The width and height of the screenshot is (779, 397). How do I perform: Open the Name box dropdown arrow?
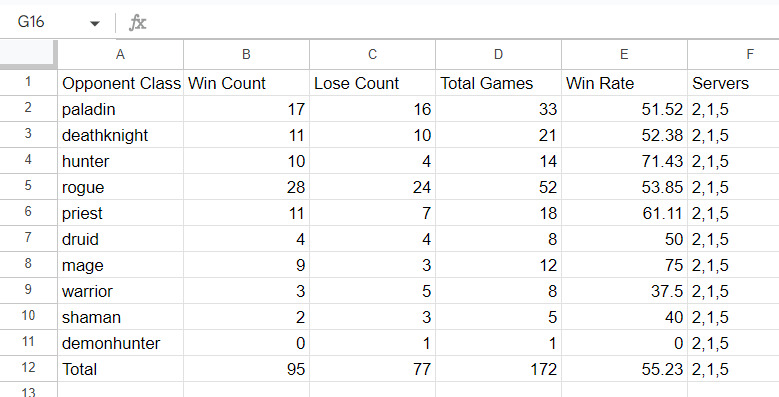(x=94, y=23)
